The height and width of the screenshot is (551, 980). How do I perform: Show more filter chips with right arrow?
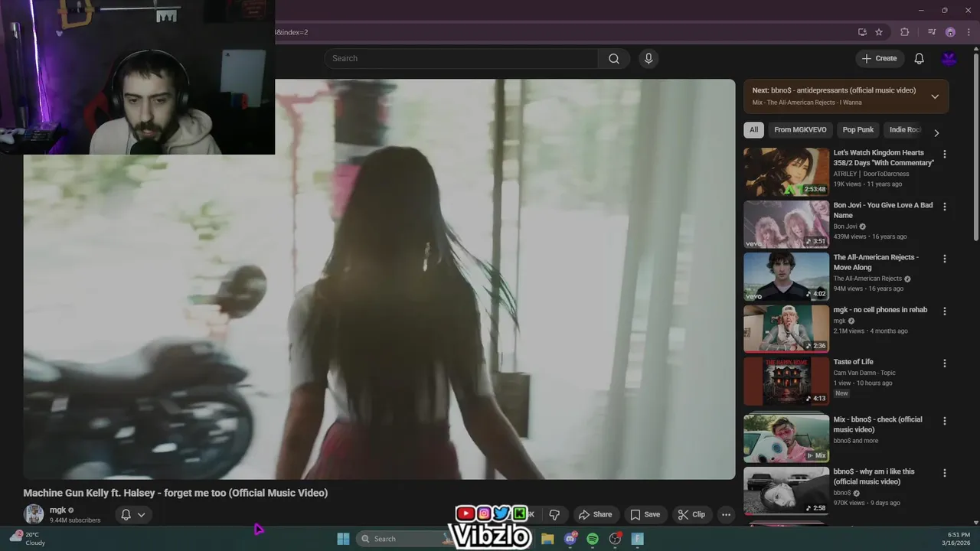(x=936, y=132)
